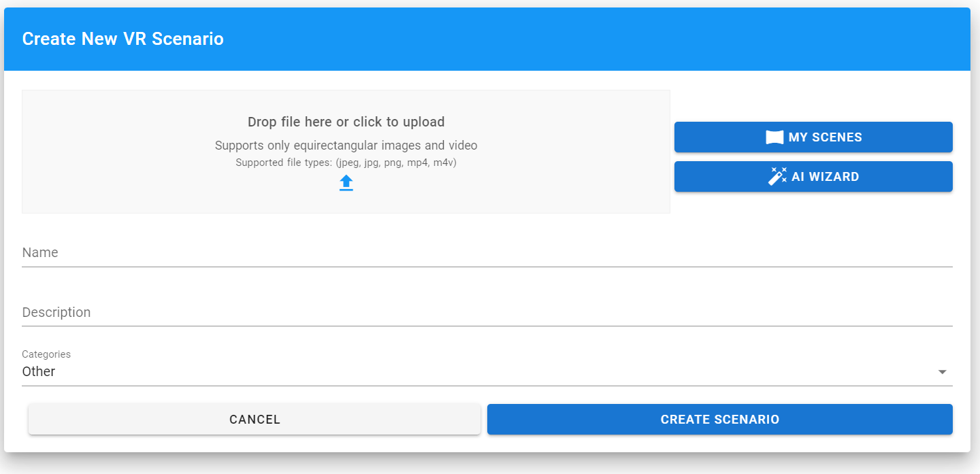Image resolution: width=980 pixels, height=474 pixels.
Task: Click the blue upload arrow icon
Action: point(346,182)
